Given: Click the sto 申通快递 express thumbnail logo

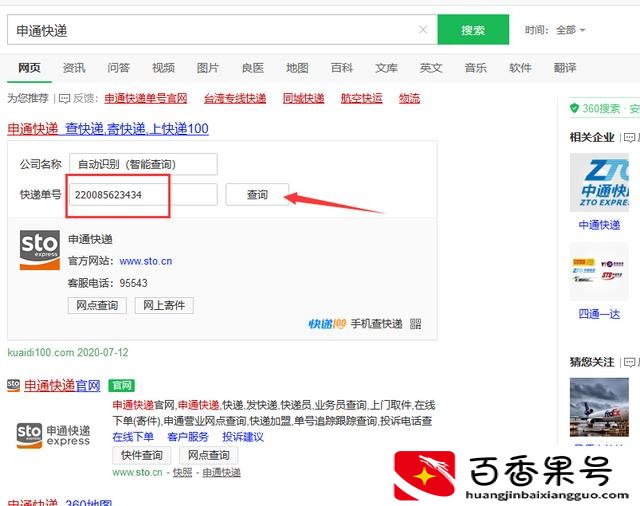Looking at the screenshot, I should coord(53,435).
